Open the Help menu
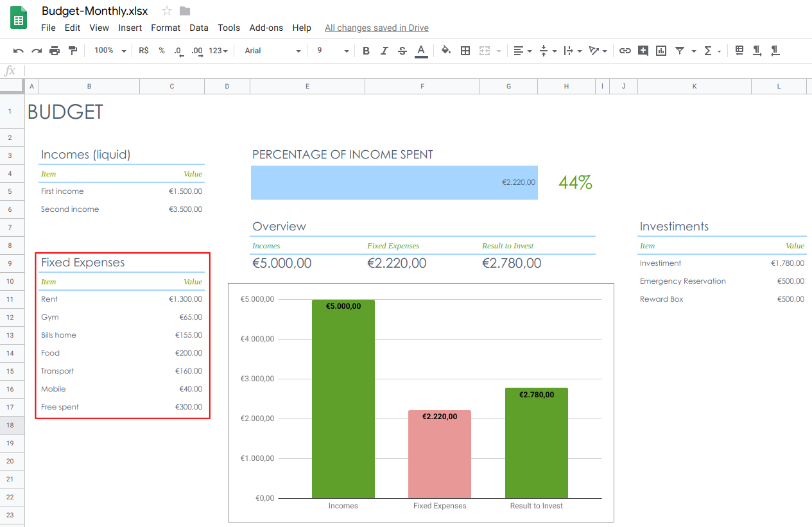 pos(302,28)
